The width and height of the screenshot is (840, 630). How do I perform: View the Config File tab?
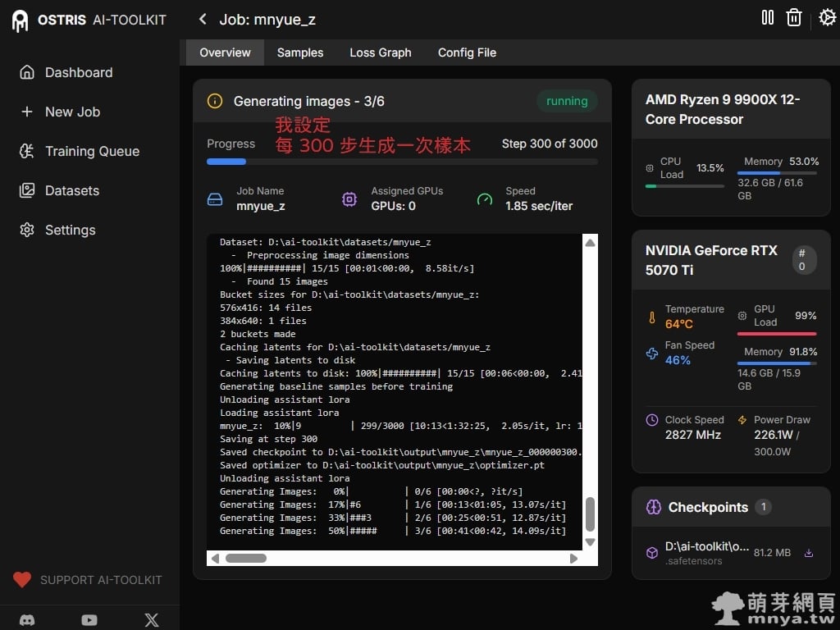(x=467, y=52)
